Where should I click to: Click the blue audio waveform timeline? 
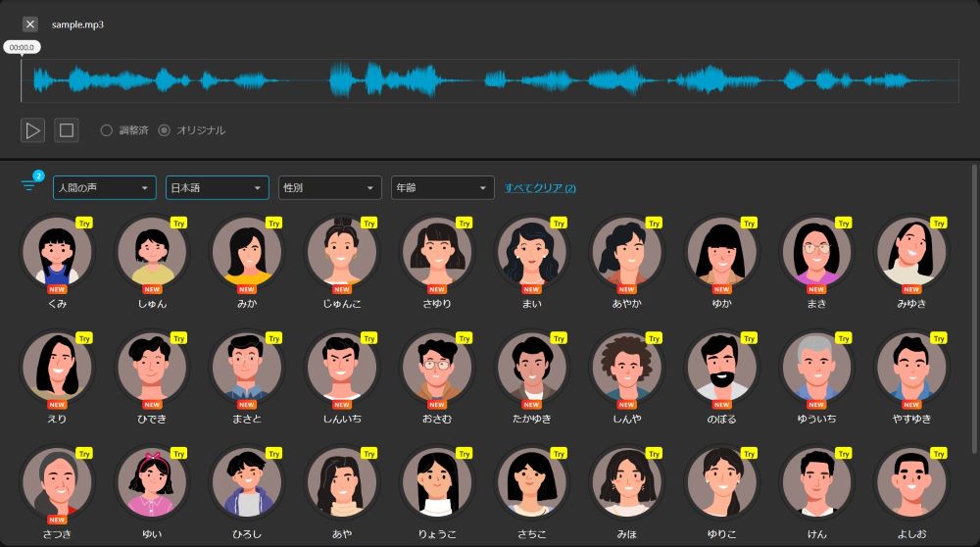(490, 80)
